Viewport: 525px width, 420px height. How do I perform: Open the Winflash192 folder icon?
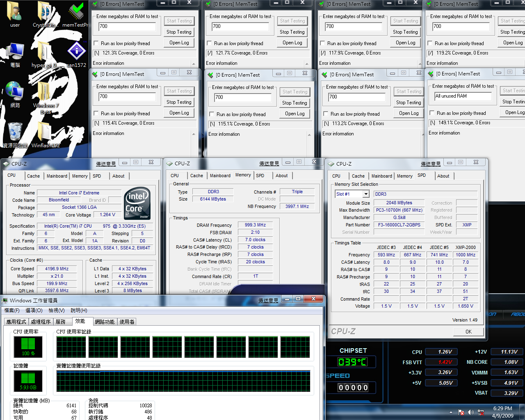[46, 135]
